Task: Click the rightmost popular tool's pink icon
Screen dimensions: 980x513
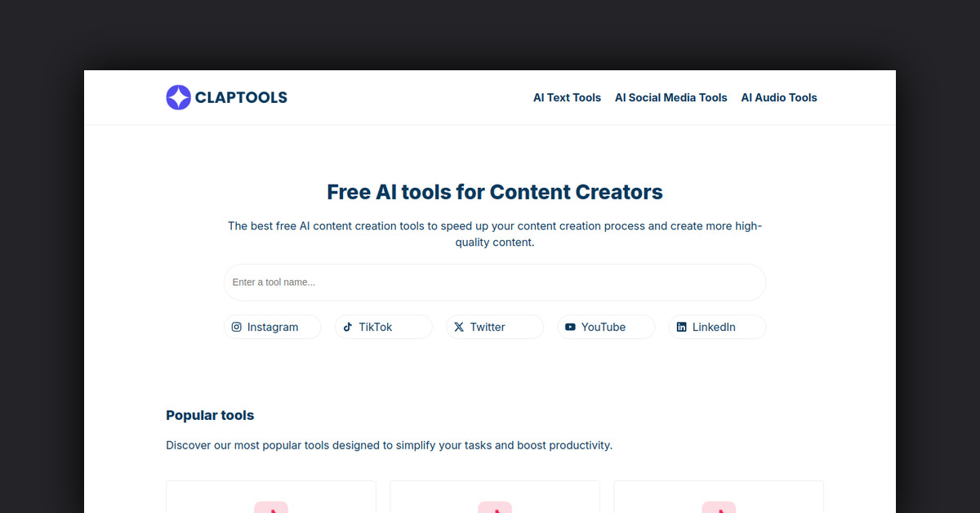Action: [x=719, y=508]
